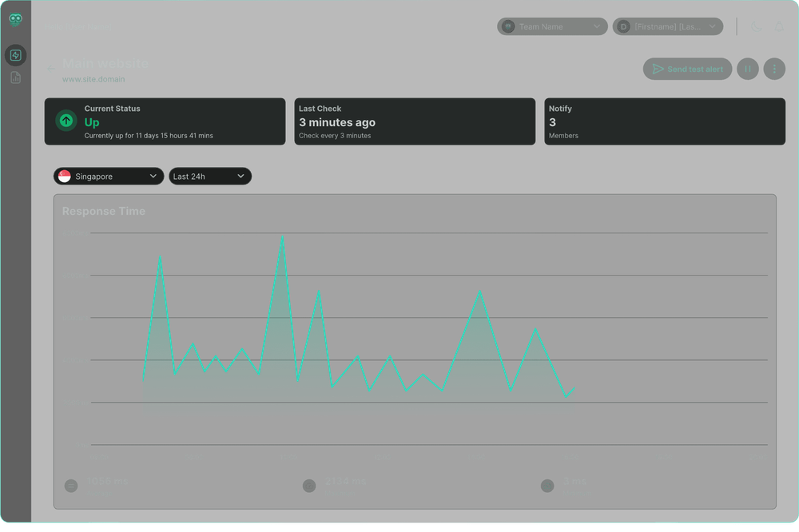Click the green up-arrow status icon
799x532 pixels.
[x=66, y=121]
